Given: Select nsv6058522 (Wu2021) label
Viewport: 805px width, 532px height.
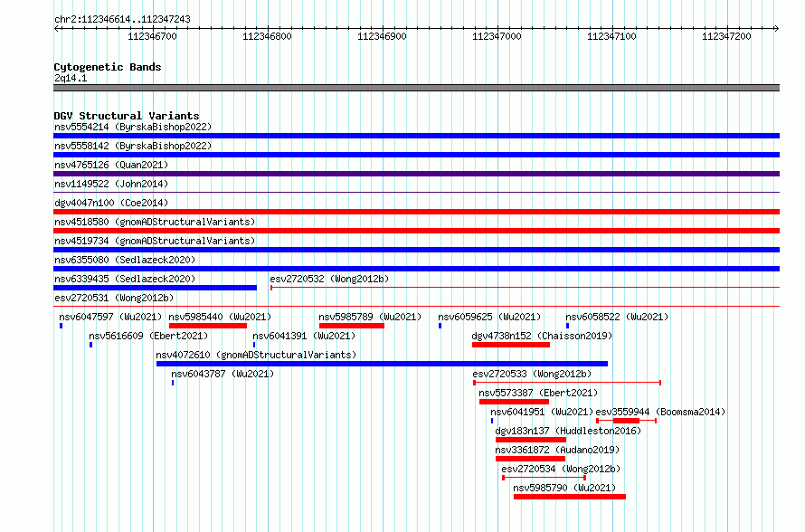Looking at the screenshot, I should 617,317.
